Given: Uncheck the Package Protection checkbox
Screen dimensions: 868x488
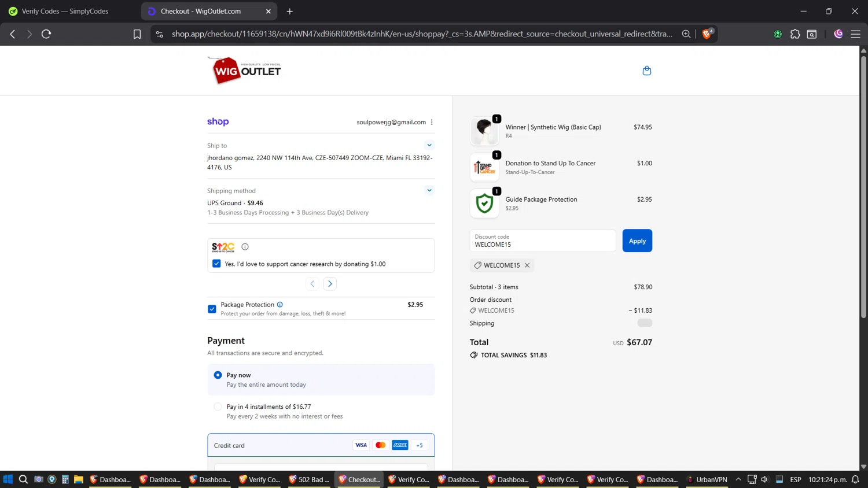Looking at the screenshot, I should [212, 309].
